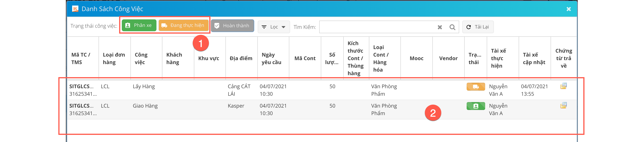Open the Lọc filter dropdown
This screenshot has height=142, width=644.
tap(274, 27)
